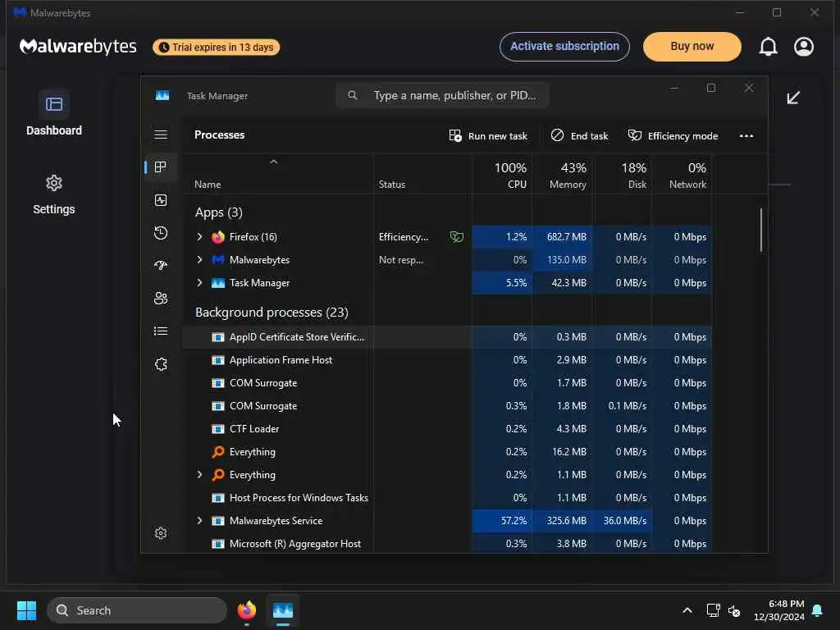Sort by the Status column header

422,176
